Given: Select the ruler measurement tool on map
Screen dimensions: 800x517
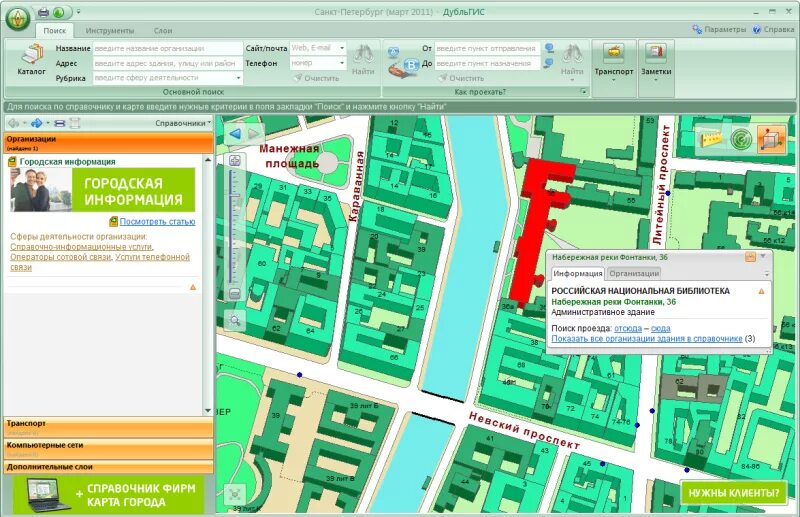Looking at the screenshot, I should pyautogui.click(x=712, y=139).
